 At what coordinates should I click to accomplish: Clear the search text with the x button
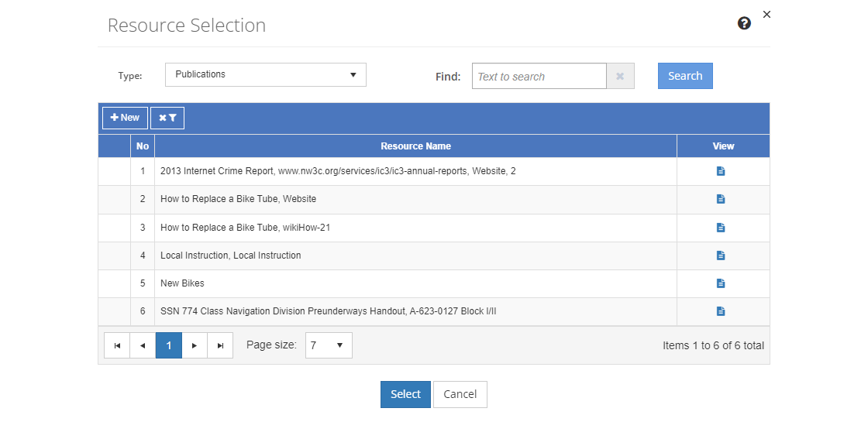(621, 77)
